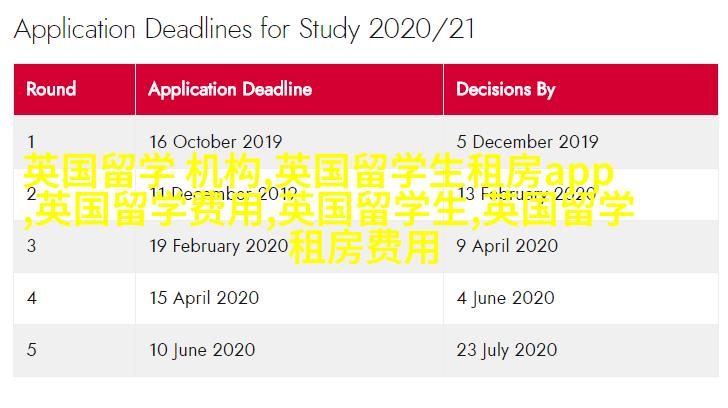
Task: Select round number 5 cell
Action: (32, 349)
